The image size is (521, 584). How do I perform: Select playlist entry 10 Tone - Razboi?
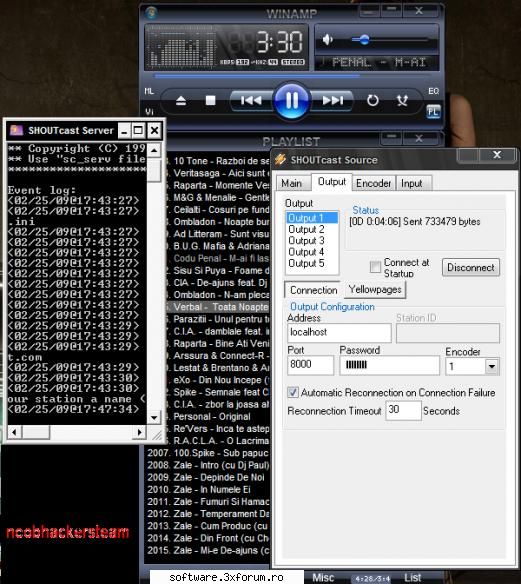pyautogui.click(x=218, y=161)
